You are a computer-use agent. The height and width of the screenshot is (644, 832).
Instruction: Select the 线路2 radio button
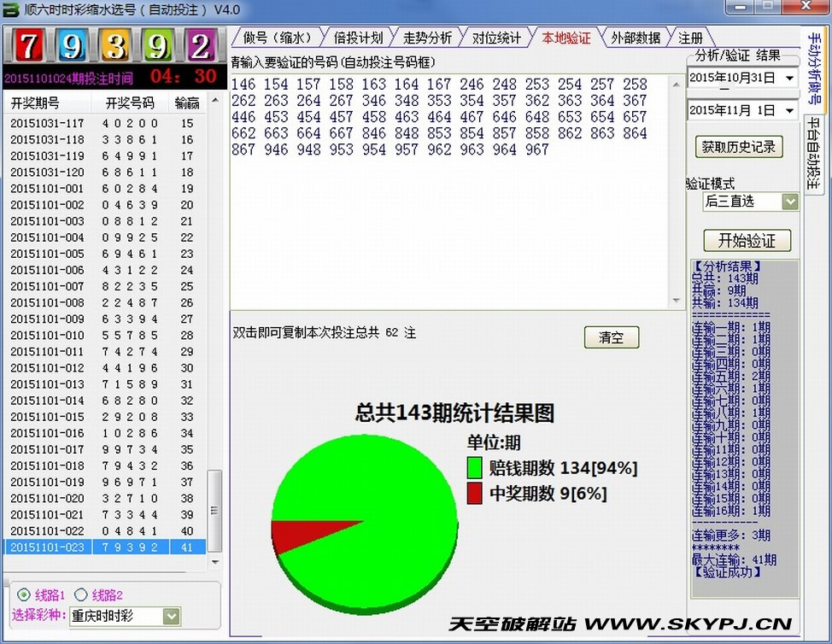pos(81,595)
